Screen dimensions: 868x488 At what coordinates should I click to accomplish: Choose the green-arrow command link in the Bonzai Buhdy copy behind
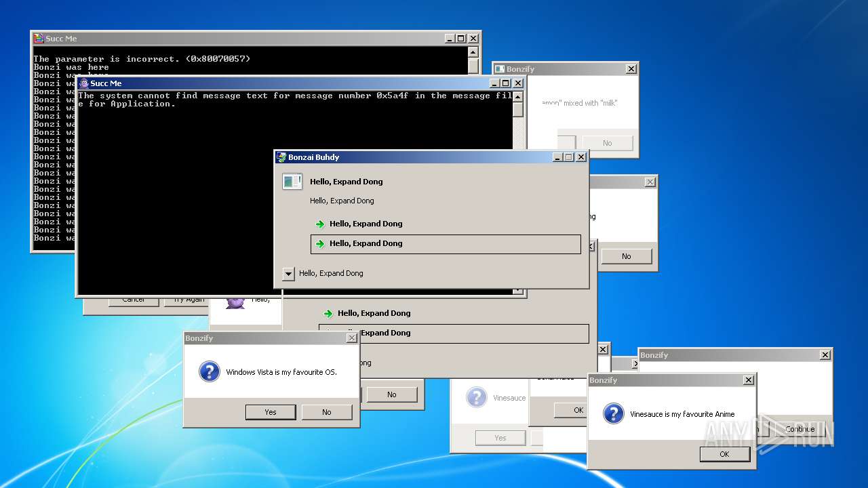coord(454,313)
